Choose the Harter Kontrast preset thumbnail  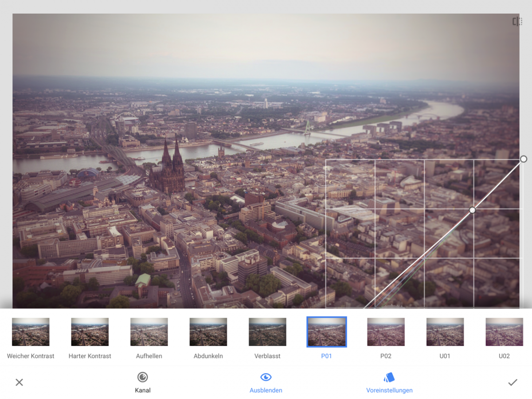click(x=90, y=332)
